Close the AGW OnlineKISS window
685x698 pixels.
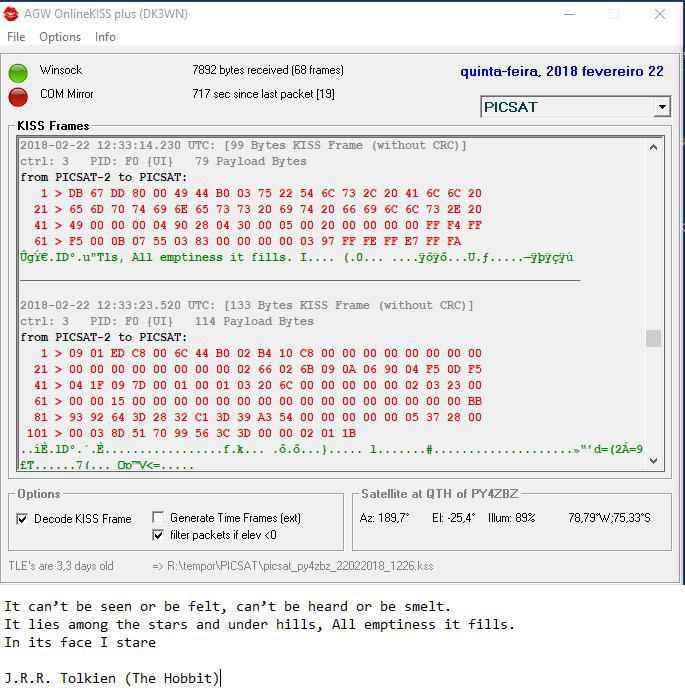660,14
